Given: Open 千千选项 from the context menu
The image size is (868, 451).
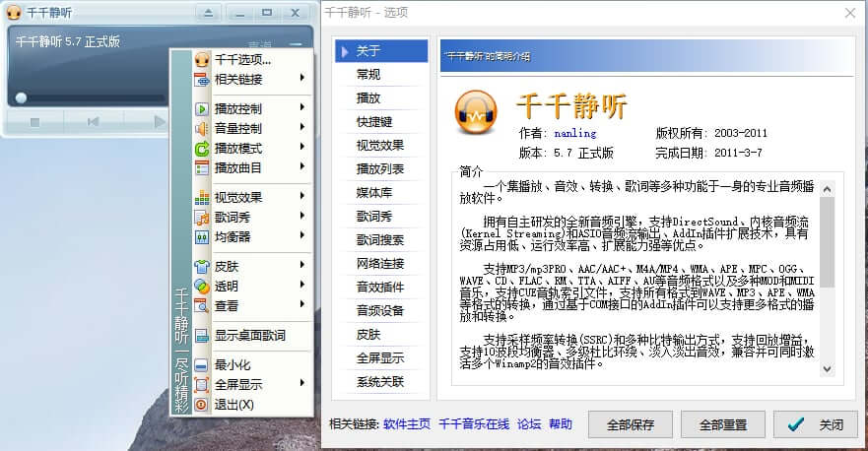Looking at the screenshot, I should pyautogui.click(x=252, y=60).
